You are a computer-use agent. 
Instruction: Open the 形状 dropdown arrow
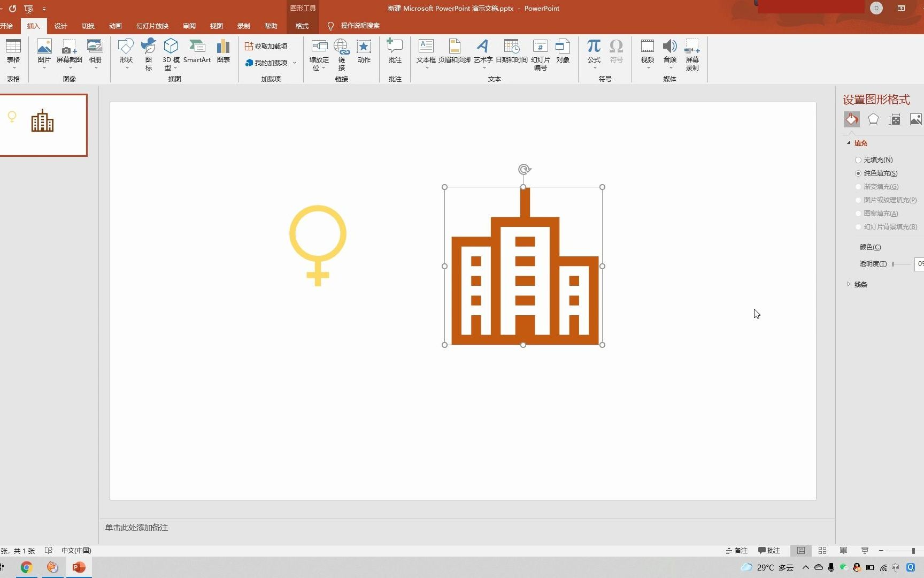click(127, 68)
